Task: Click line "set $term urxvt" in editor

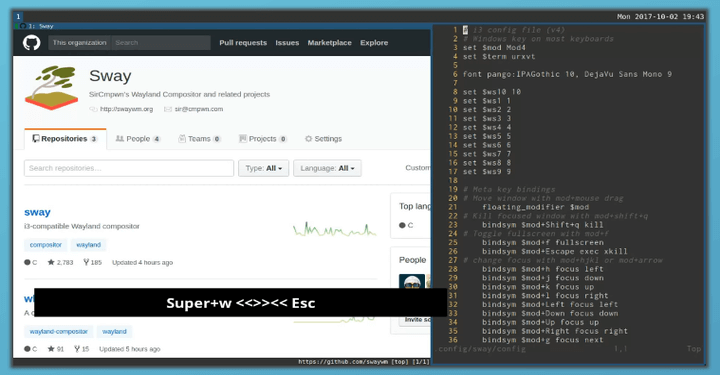Action: tap(499, 57)
